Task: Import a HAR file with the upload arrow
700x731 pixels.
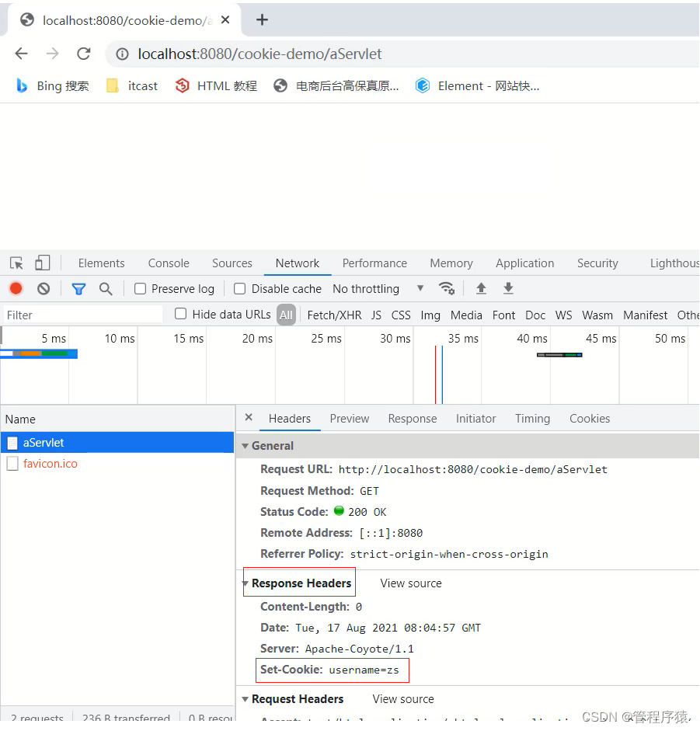Action: 481,288
